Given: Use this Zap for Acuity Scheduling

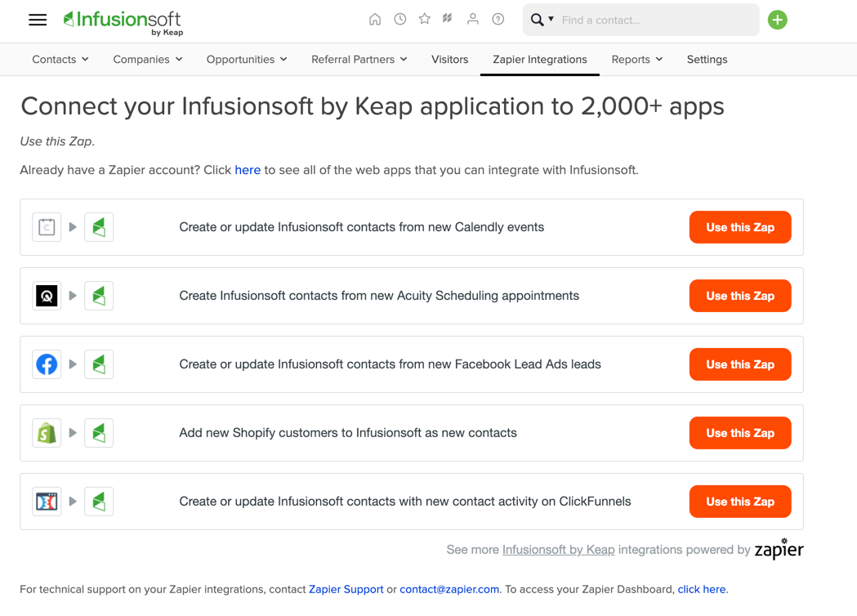Looking at the screenshot, I should [740, 296].
